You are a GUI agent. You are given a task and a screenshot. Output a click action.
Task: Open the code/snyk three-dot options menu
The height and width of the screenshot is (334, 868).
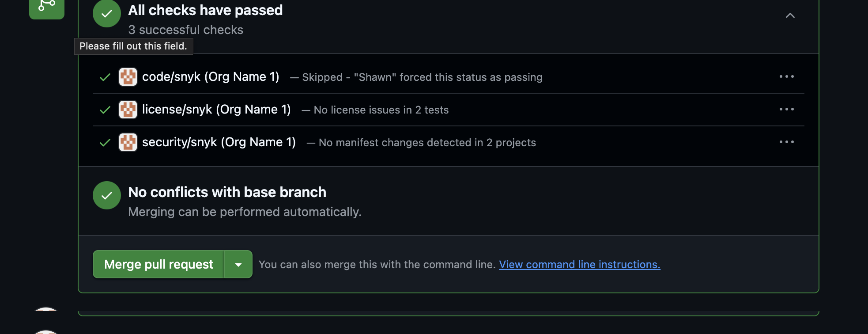click(786, 77)
